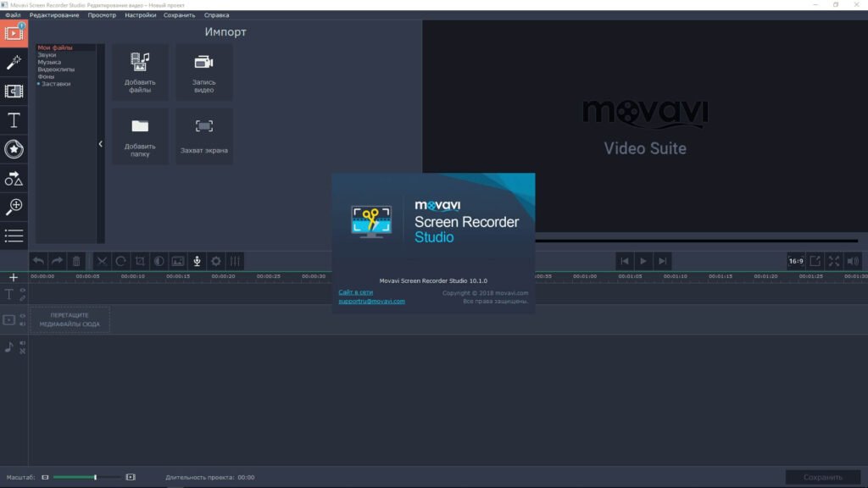Mute the audio music track speaker
Screen dimensions: 868x488
(23, 343)
